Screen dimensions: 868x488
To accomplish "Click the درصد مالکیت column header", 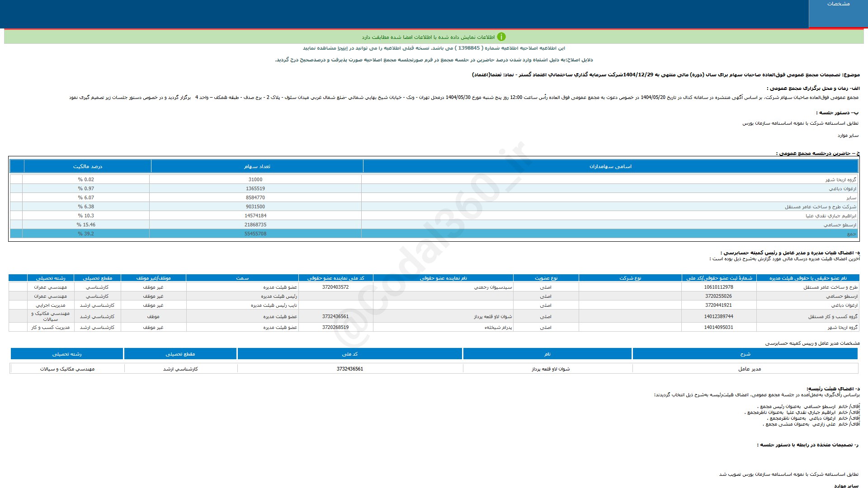I will click(88, 166).
